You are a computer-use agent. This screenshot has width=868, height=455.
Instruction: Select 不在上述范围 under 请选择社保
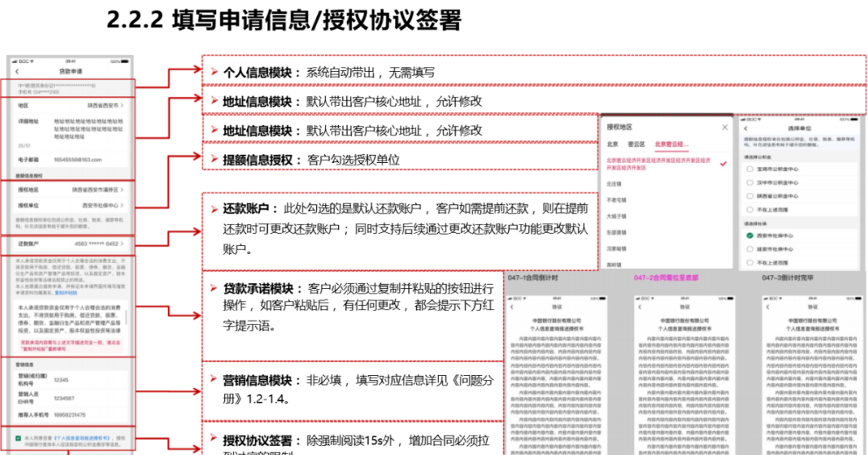749,262
